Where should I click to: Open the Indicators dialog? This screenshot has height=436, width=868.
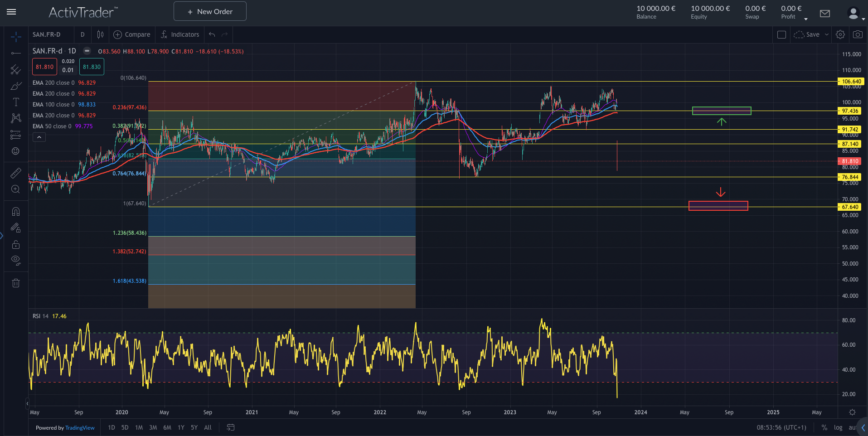click(x=180, y=34)
